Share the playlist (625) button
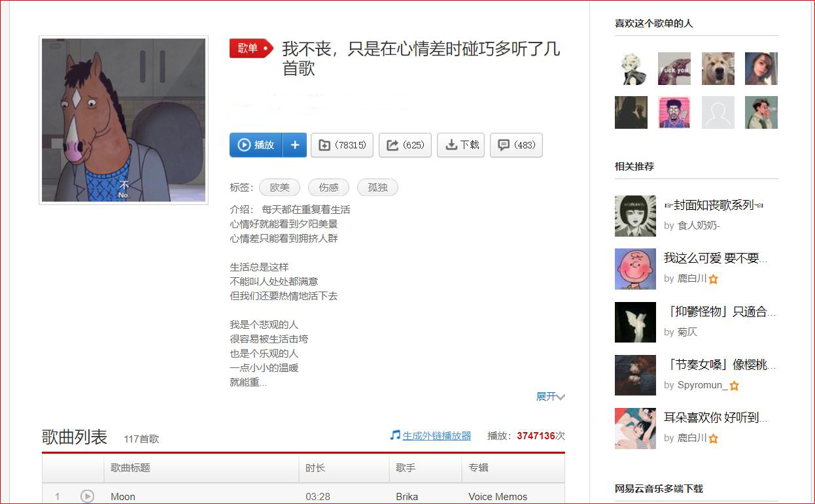The width and height of the screenshot is (815, 504). pos(405,145)
